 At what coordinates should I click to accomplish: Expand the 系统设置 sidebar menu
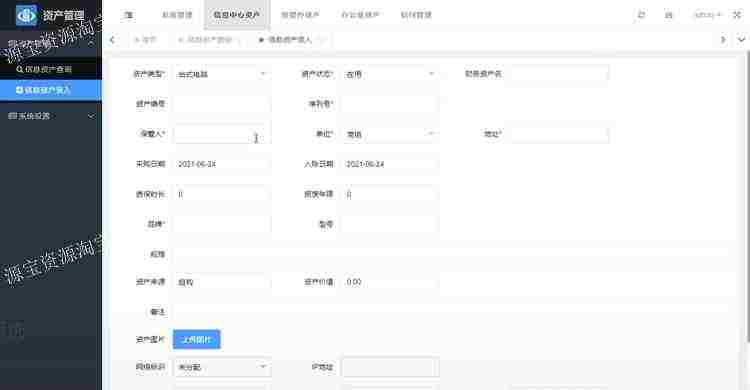click(51, 116)
